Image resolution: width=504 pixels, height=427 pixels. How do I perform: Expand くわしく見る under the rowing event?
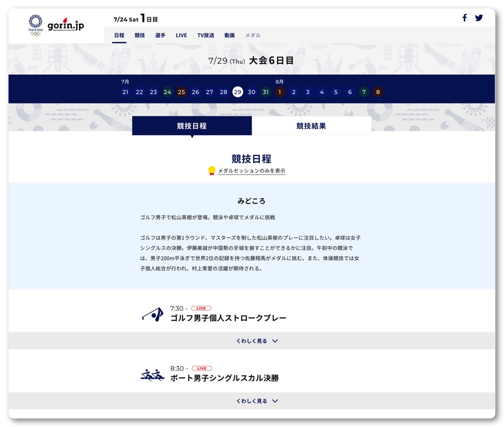[x=257, y=401]
